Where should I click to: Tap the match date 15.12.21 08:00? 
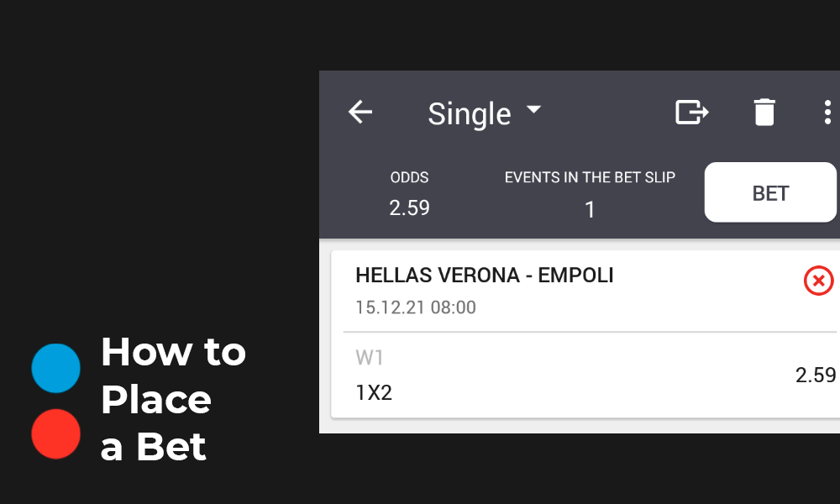[415, 307]
